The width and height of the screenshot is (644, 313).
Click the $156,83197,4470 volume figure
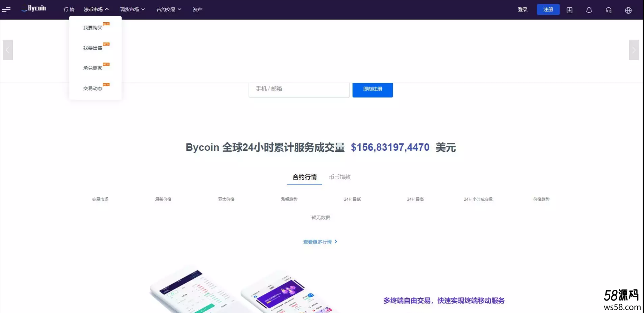click(x=390, y=147)
